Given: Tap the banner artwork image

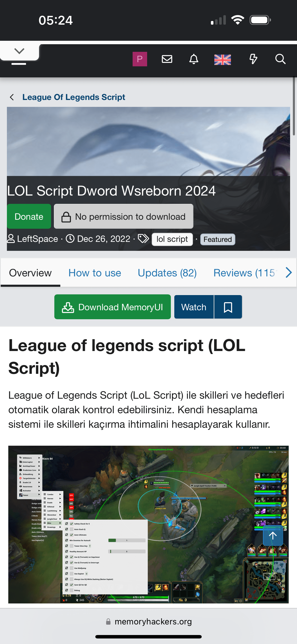Looking at the screenshot, I should 148,141.
